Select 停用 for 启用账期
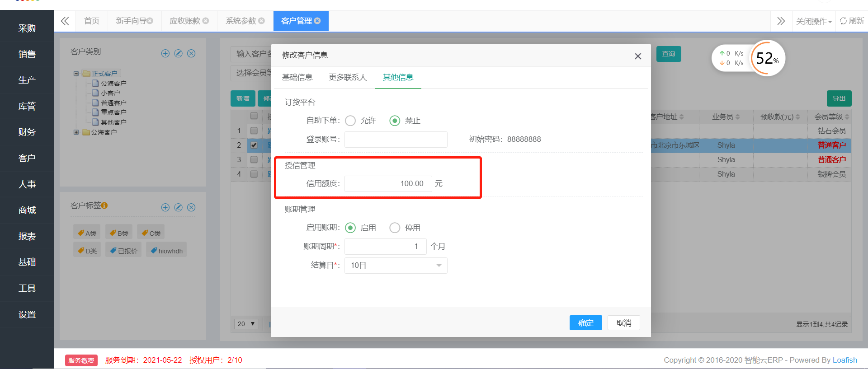Image resolution: width=868 pixels, height=369 pixels. [x=395, y=228]
